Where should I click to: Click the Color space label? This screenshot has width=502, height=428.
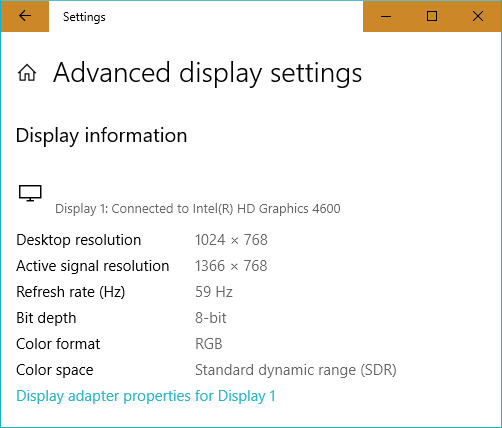coord(55,370)
